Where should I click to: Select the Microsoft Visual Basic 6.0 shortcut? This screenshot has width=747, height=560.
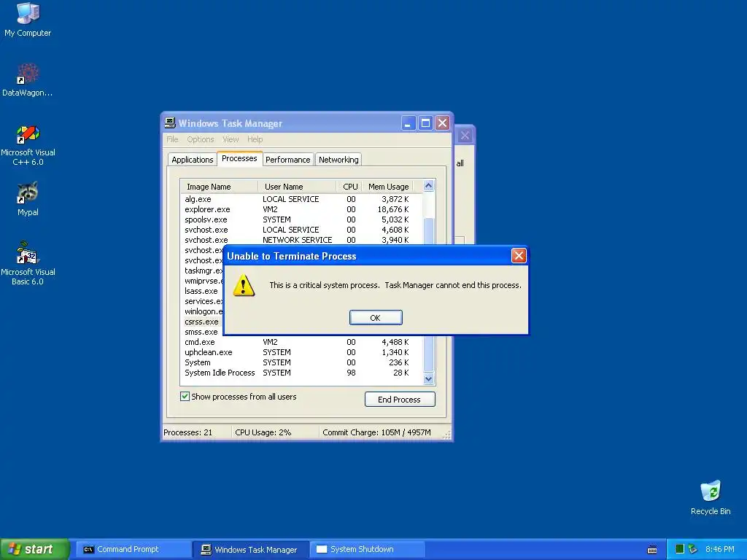pyautogui.click(x=28, y=262)
